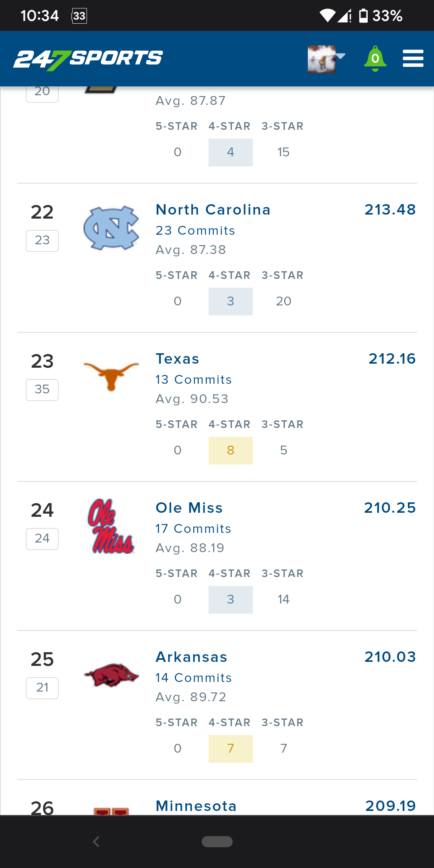Expand the user profile avatar dropdown
434x868 pixels.
coord(326,59)
